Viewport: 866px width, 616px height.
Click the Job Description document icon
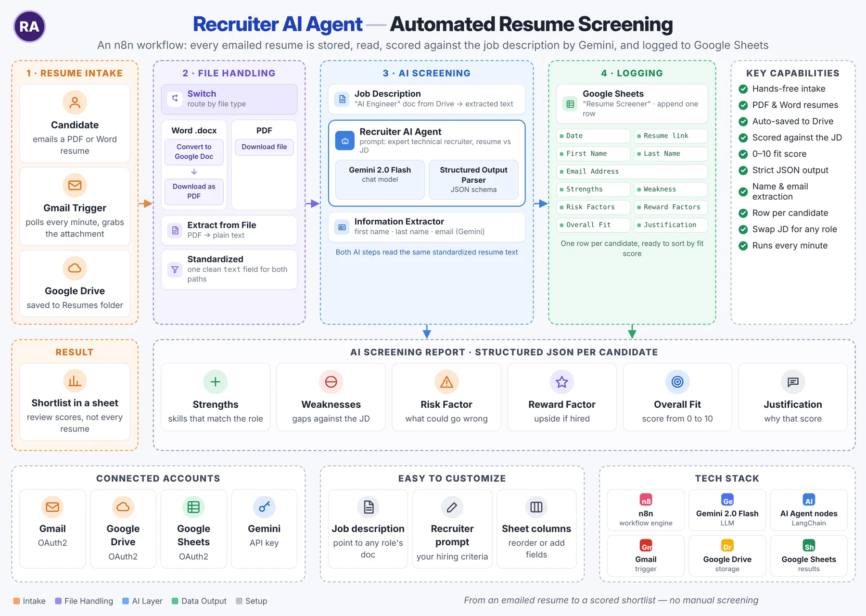coord(342,99)
